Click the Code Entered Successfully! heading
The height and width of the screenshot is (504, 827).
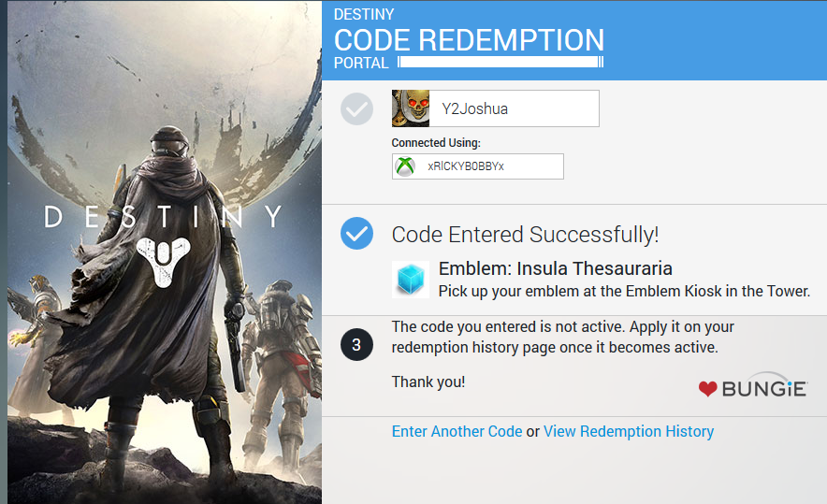pyautogui.click(x=526, y=235)
